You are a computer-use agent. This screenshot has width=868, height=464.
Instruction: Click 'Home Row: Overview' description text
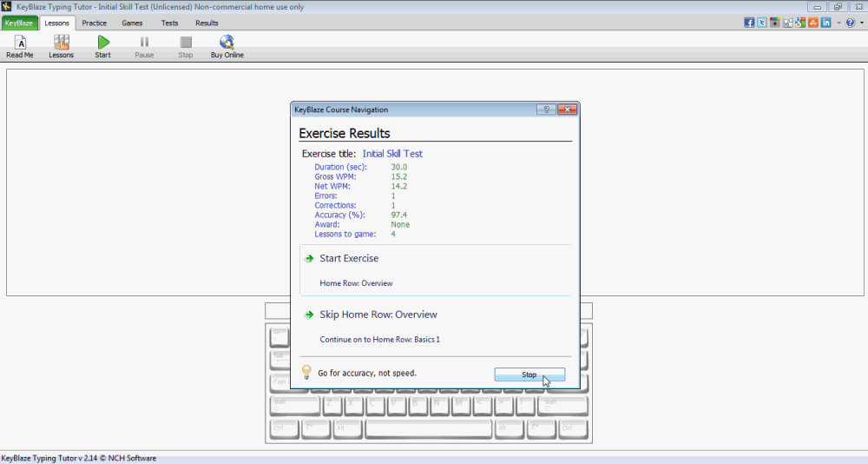pos(356,283)
